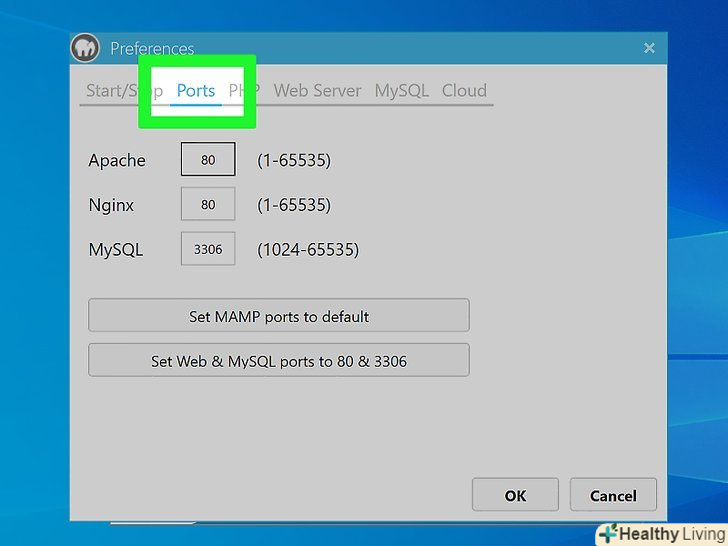
Task: Switch to the Cloud tab
Action: [464, 91]
